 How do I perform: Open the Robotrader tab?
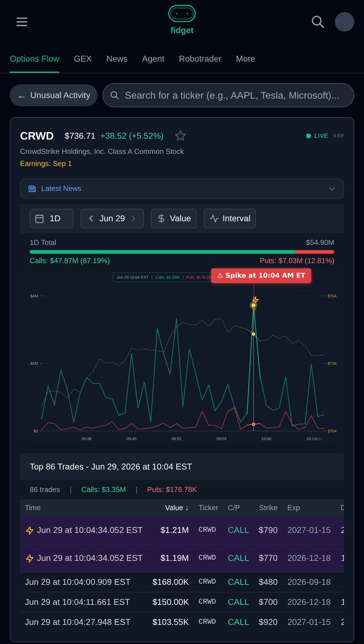[200, 59]
